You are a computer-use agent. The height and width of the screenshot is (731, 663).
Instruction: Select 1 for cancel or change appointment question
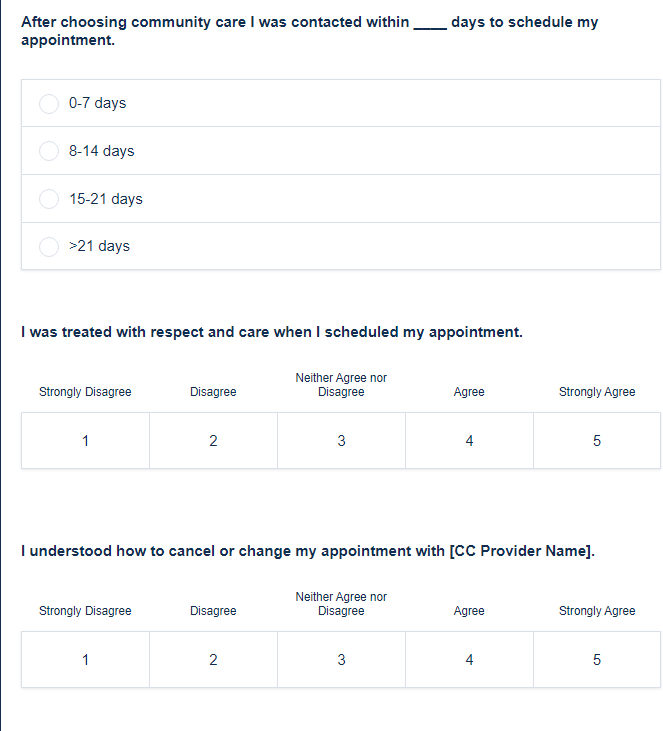86,660
